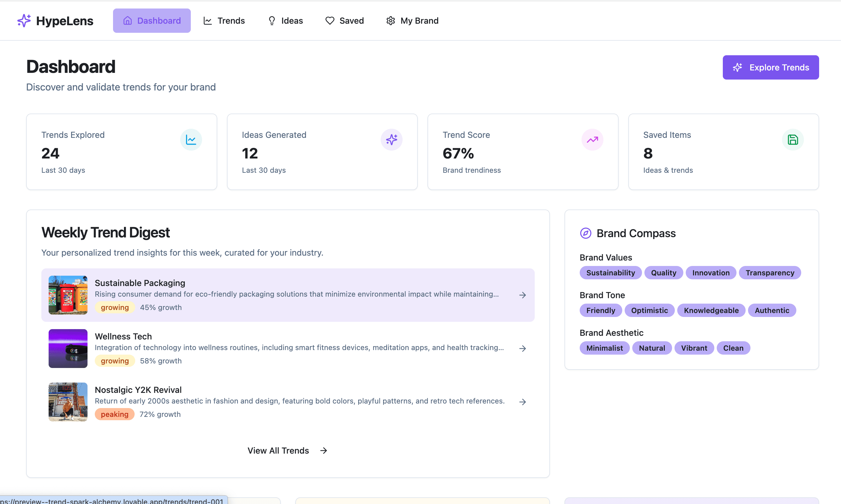Follow the View All Trends link
Screen dimensions: 841x504
click(x=287, y=451)
